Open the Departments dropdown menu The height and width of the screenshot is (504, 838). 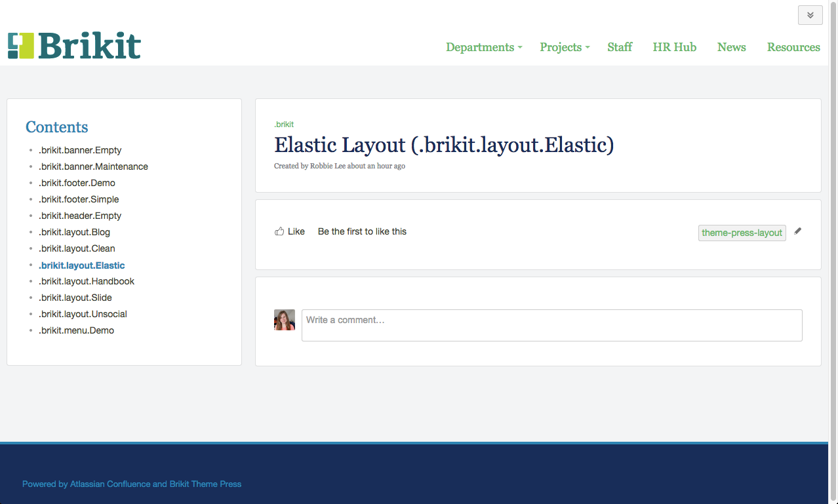[484, 47]
